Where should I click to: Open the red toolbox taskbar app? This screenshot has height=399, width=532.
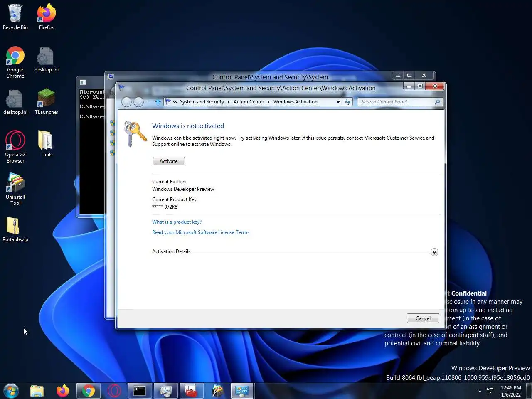click(191, 391)
